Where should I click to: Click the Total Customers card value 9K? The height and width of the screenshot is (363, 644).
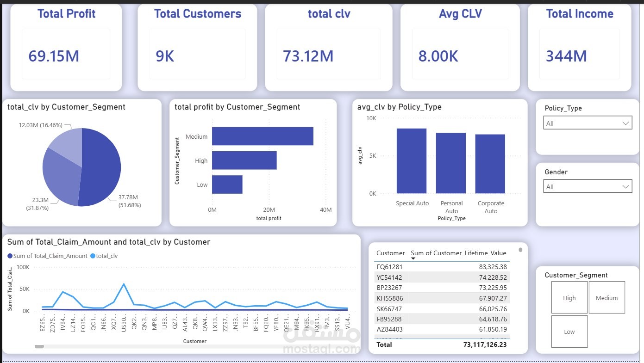pyautogui.click(x=165, y=56)
